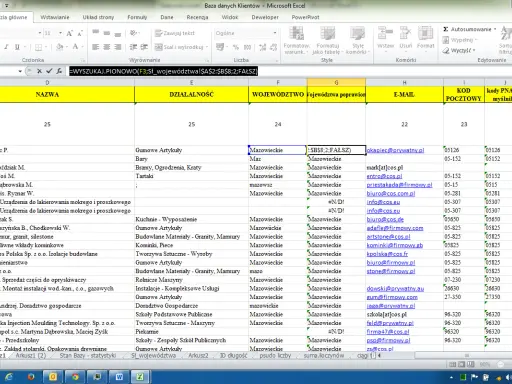Open Wypełnij fill dropdown
Screen dimensions: 512x384
tap(459, 40)
